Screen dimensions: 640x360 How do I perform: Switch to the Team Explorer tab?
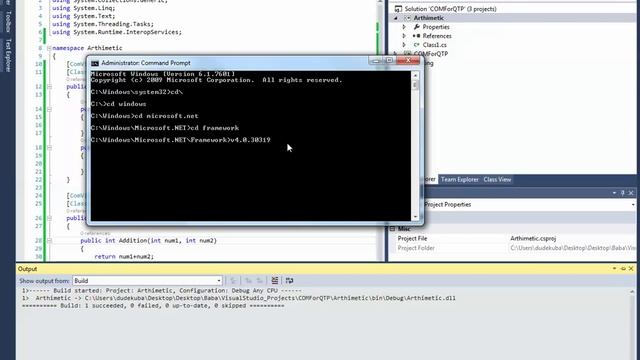pyautogui.click(x=460, y=180)
